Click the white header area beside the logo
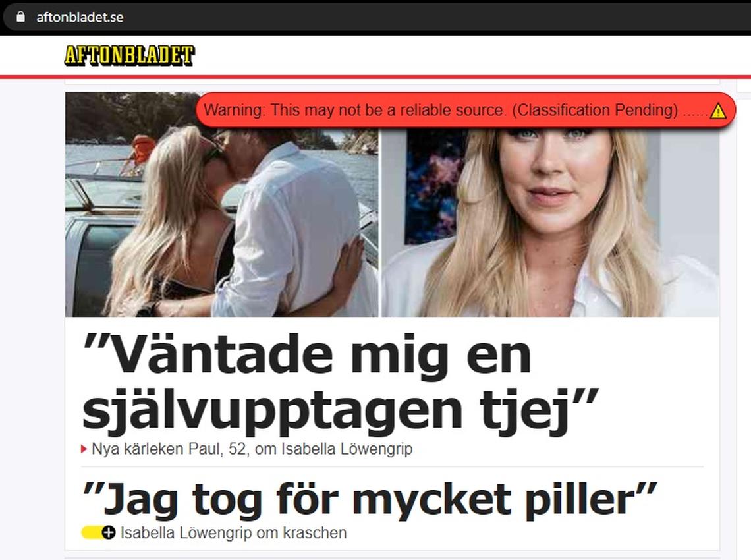Screen dimensions: 751x560 (x=469, y=55)
